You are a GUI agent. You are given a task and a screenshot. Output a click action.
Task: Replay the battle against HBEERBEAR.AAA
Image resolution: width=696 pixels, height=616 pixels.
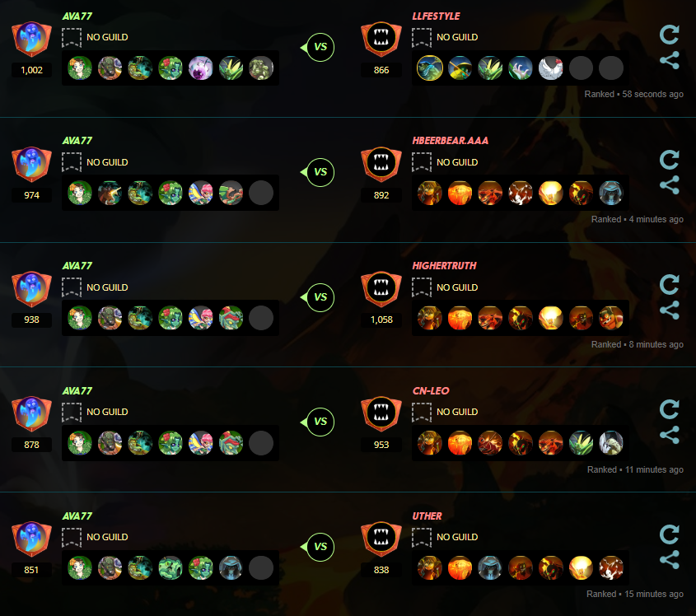(670, 160)
